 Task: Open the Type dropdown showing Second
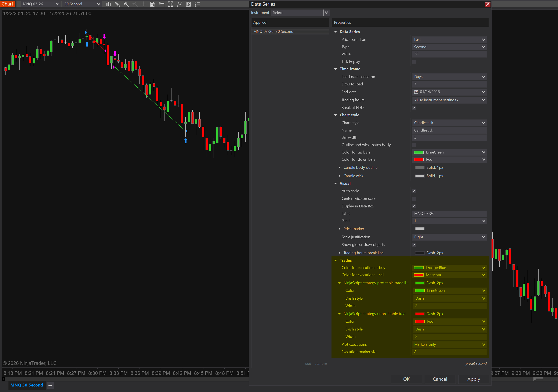tap(449, 47)
